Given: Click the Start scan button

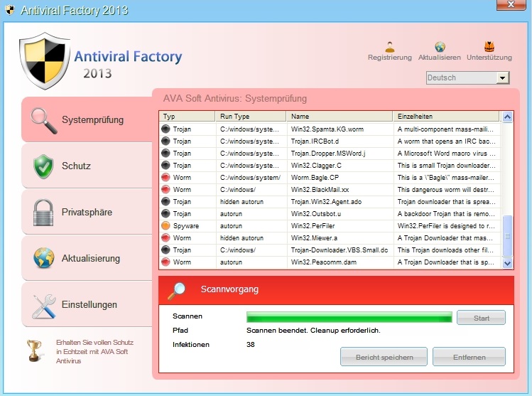Looking at the screenshot, I should click(481, 318).
